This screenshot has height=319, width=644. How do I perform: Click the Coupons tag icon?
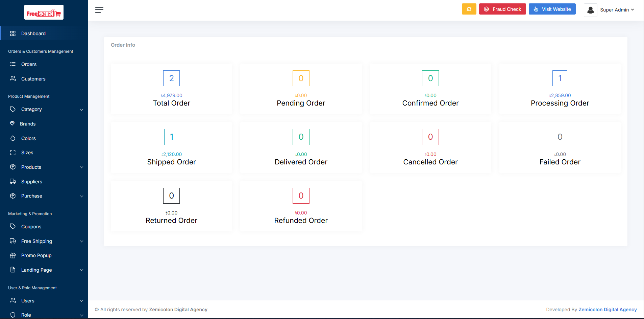[x=13, y=226]
